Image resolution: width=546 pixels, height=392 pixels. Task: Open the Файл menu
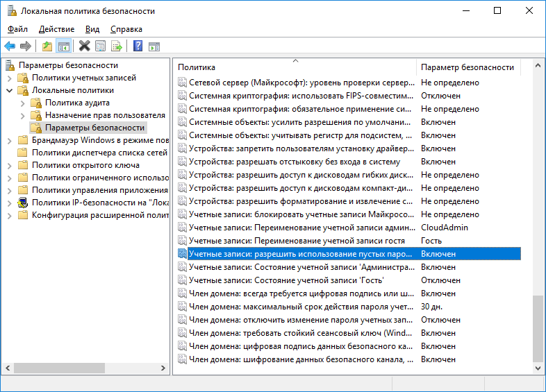click(x=17, y=29)
